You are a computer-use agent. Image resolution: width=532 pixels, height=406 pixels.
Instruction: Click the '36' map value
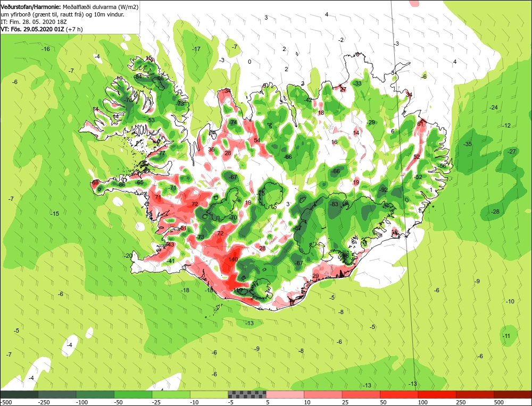click(x=211, y=149)
